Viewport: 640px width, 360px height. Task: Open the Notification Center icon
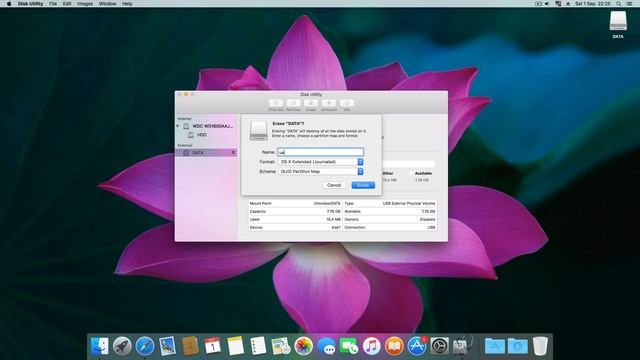click(629, 4)
